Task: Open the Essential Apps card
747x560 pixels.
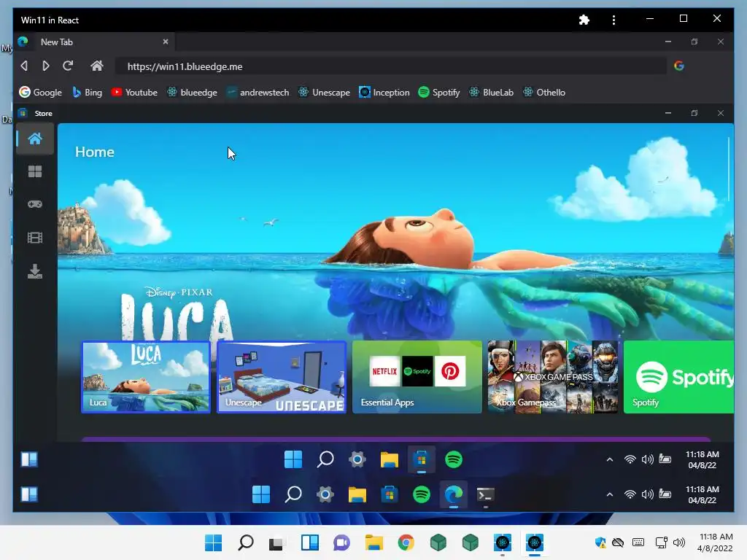Action: (x=417, y=377)
